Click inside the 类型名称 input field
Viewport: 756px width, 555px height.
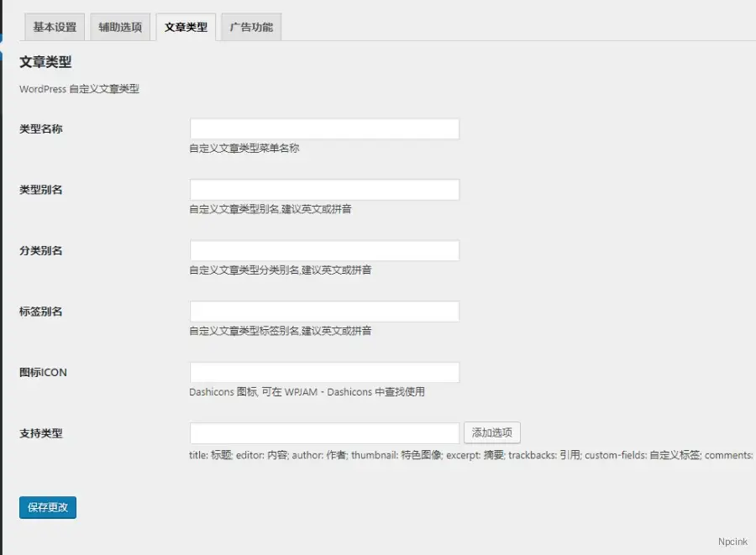click(x=324, y=128)
